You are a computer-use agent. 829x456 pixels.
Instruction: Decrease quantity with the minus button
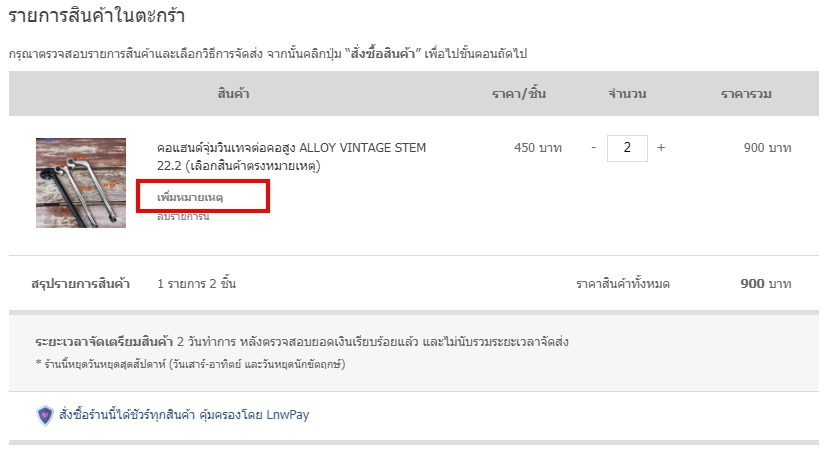[593, 147]
